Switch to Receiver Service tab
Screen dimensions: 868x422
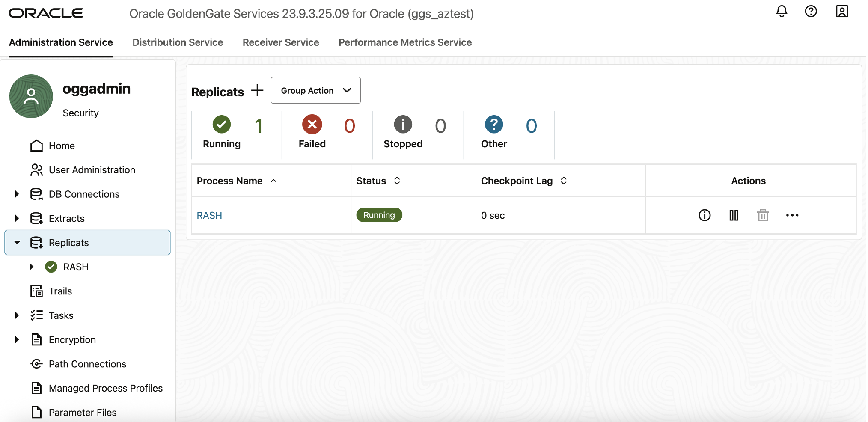(281, 42)
